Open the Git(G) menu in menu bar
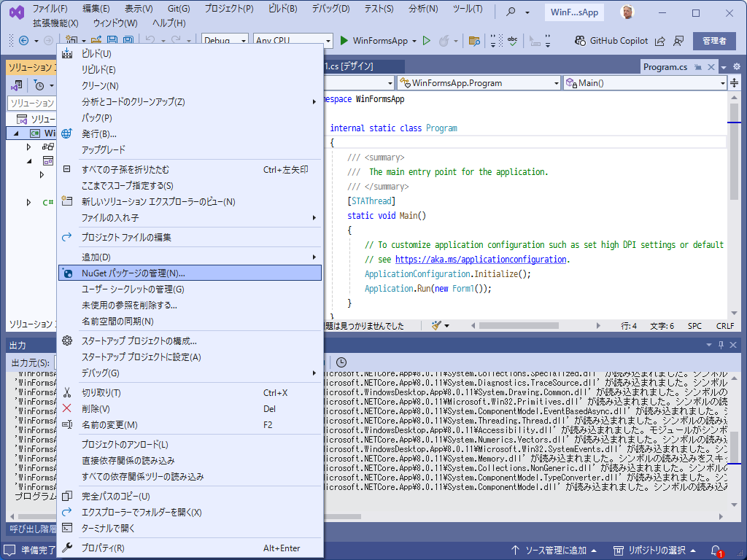Viewport: 747px width, 560px height. pyautogui.click(x=178, y=9)
